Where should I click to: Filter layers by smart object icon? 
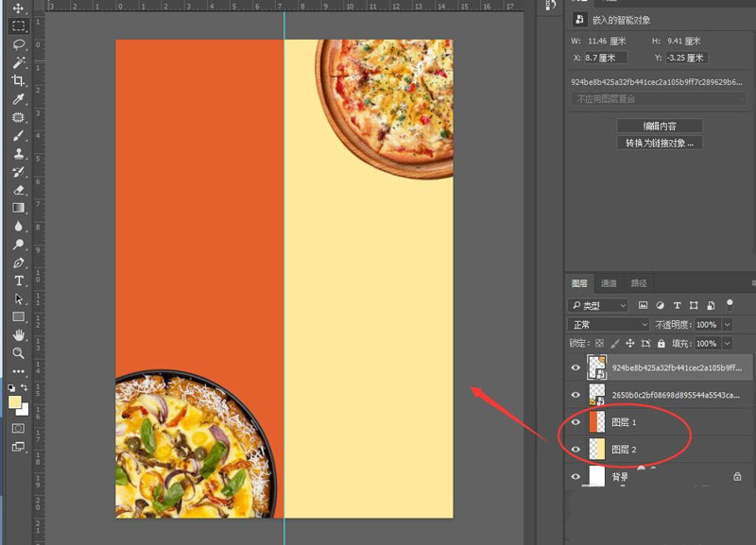point(711,305)
